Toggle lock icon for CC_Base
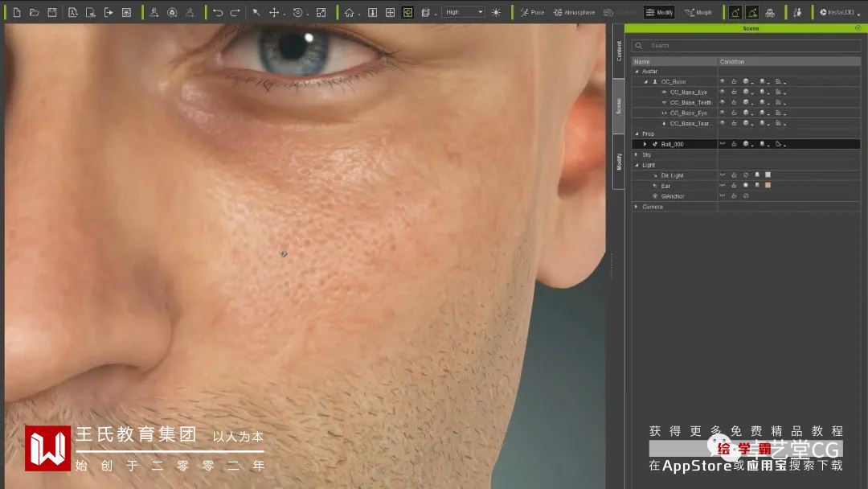The height and width of the screenshot is (489, 868). (x=734, y=81)
